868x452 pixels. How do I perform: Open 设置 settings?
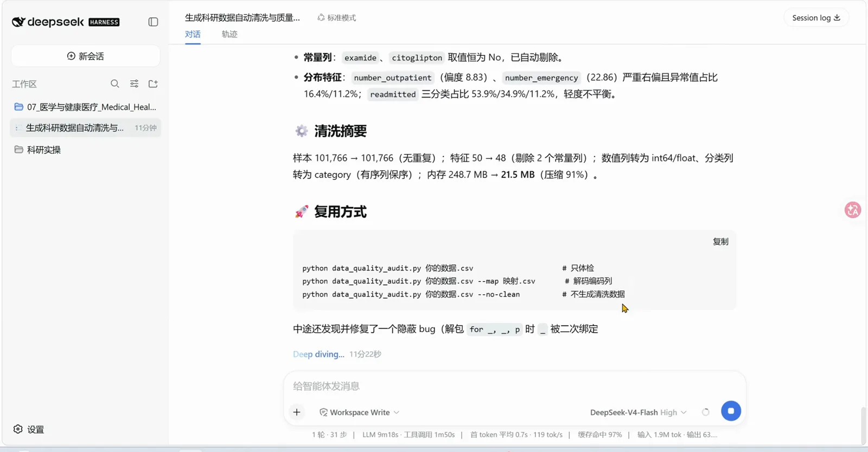coord(29,429)
